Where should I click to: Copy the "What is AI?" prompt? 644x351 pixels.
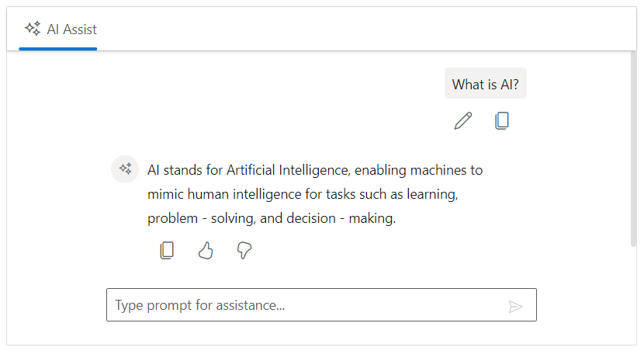(502, 121)
